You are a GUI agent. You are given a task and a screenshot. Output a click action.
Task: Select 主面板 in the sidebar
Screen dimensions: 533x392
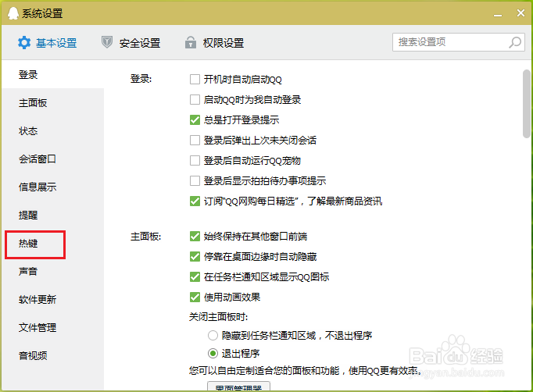point(52,102)
